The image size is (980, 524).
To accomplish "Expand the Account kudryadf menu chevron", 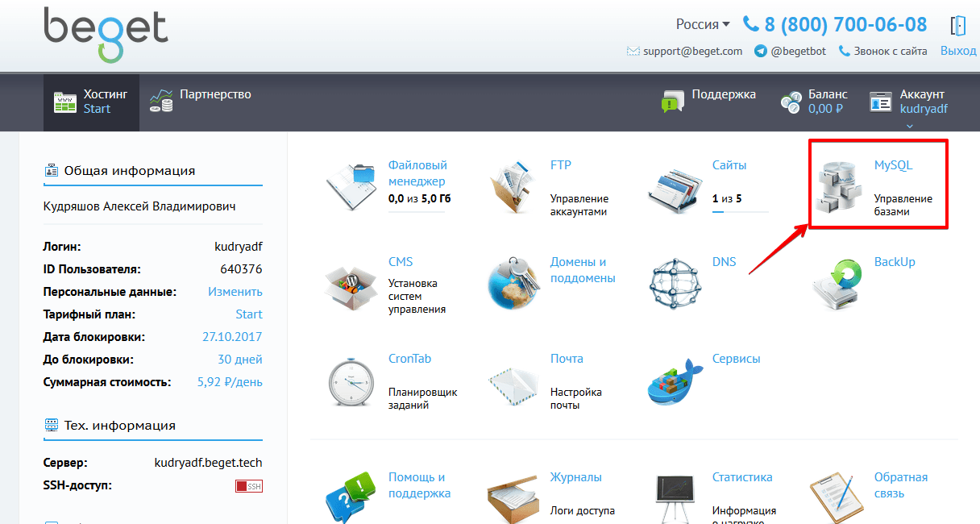I will 910,126.
